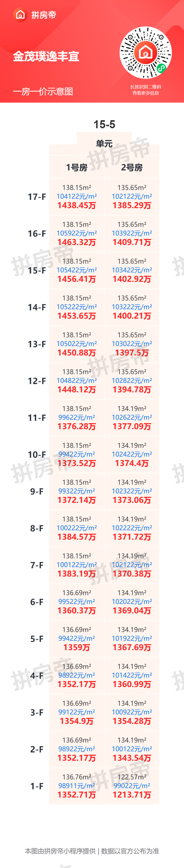The height and width of the screenshot is (868, 184).
Task: Select the 12-F floor row label
Action: coord(37,381)
